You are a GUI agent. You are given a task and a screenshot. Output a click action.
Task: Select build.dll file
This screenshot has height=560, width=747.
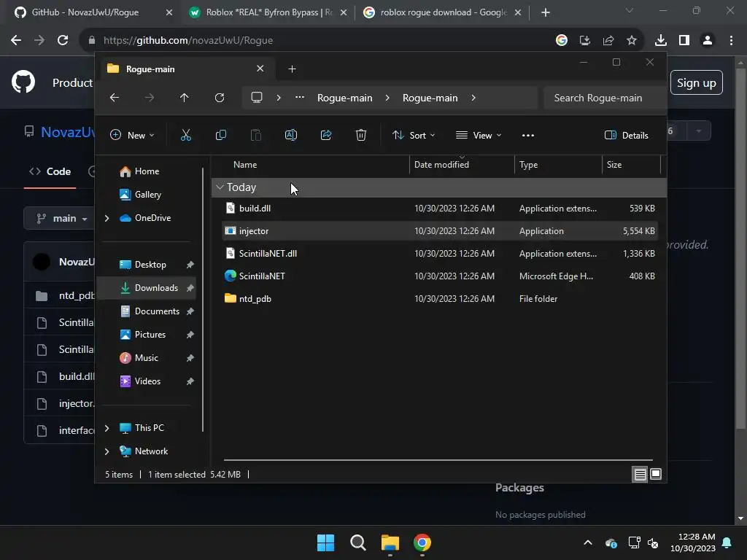coord(440,209)
